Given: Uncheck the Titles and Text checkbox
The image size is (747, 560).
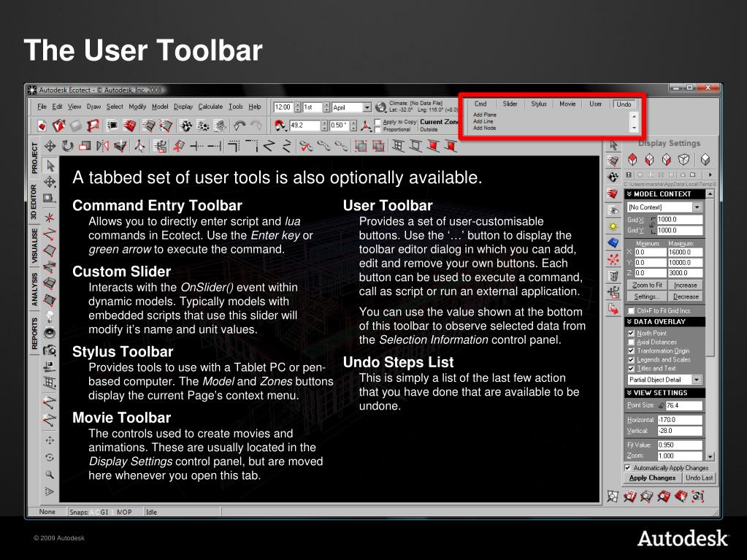Looking at the screenshot, I should point(631,368).
